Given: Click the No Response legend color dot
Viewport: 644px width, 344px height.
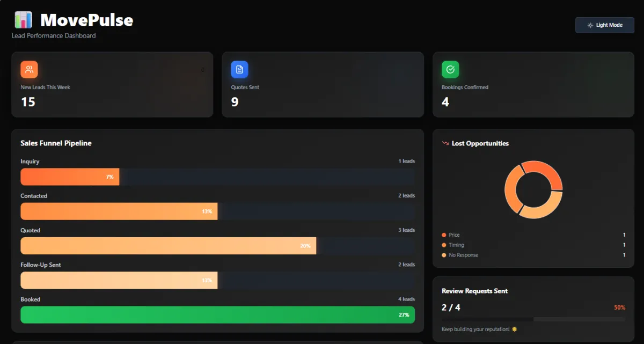Looking at the screenshot, I should [444, 255].
